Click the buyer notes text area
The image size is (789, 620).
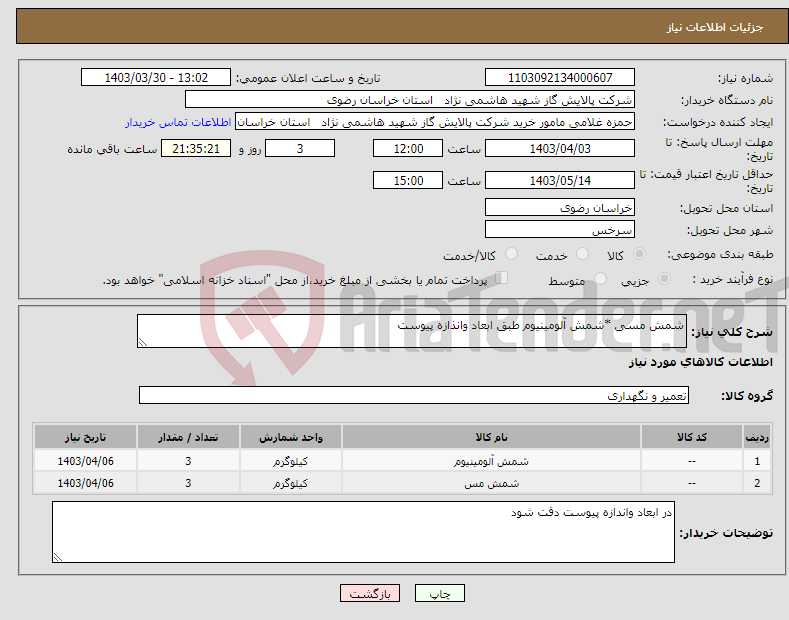pos(363,532)
